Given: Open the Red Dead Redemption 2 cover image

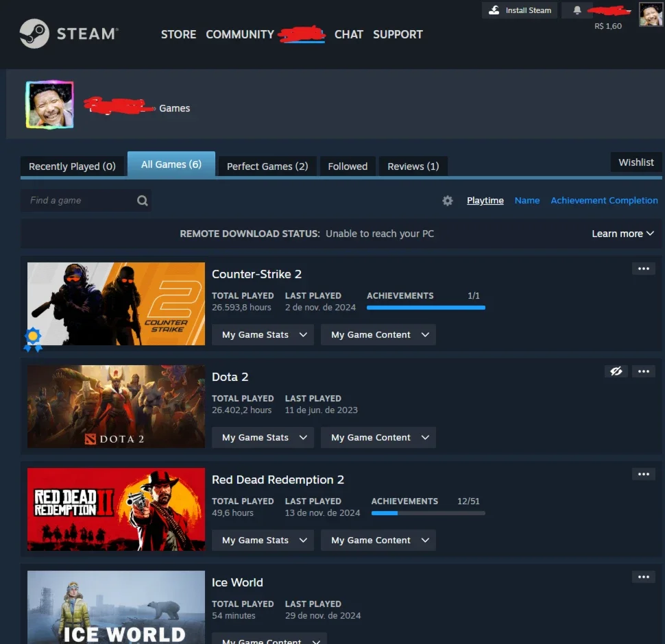Looking at the screenshot, I should (x=117, y=509).
